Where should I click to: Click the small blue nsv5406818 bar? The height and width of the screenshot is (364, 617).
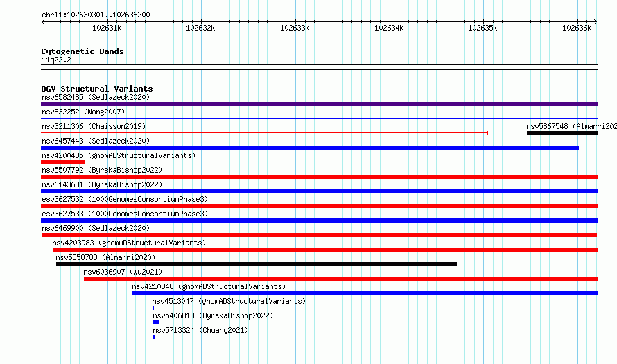(x=156, y=322)
